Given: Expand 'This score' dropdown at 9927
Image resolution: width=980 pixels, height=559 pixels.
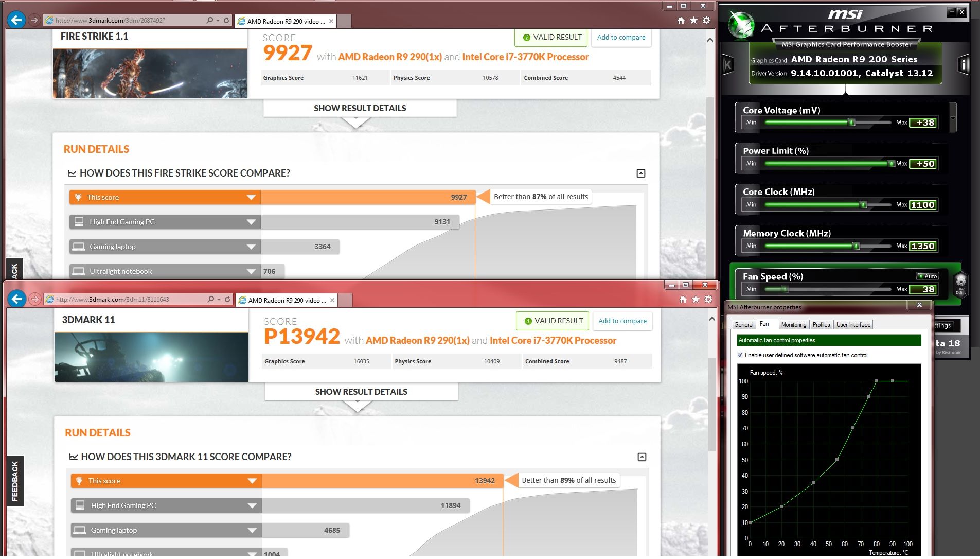Looking at the screenshot, I should 251,197.
